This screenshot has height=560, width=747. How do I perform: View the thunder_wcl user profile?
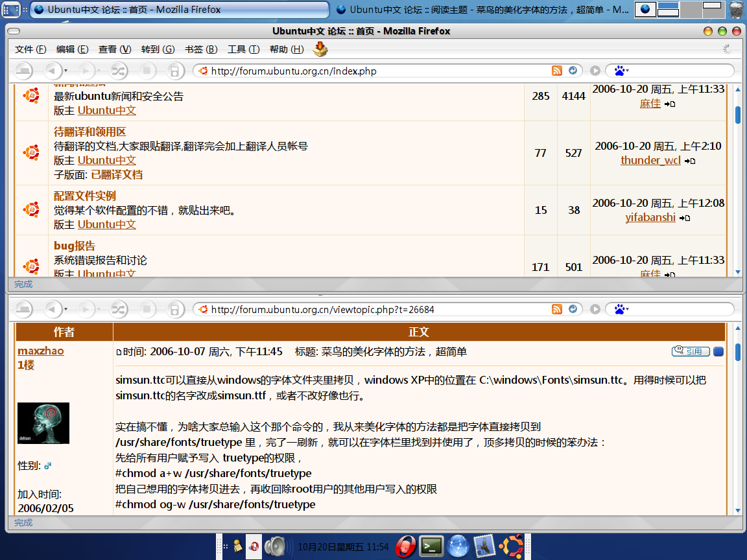[x=651, y=161]
